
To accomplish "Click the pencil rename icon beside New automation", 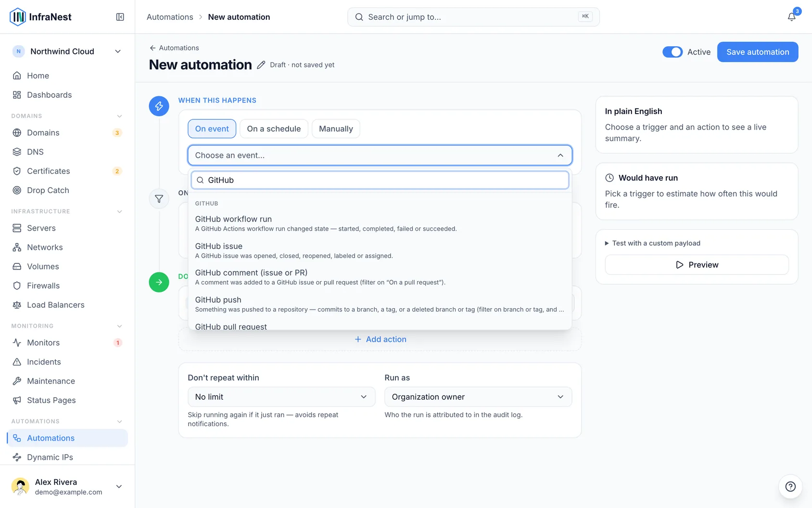I will coord(261,65).
